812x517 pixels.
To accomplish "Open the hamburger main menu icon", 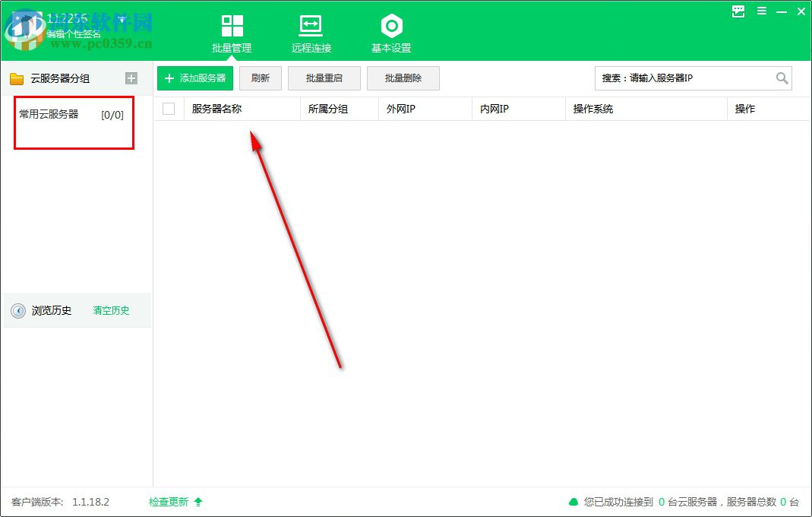I will click(762, 11).
